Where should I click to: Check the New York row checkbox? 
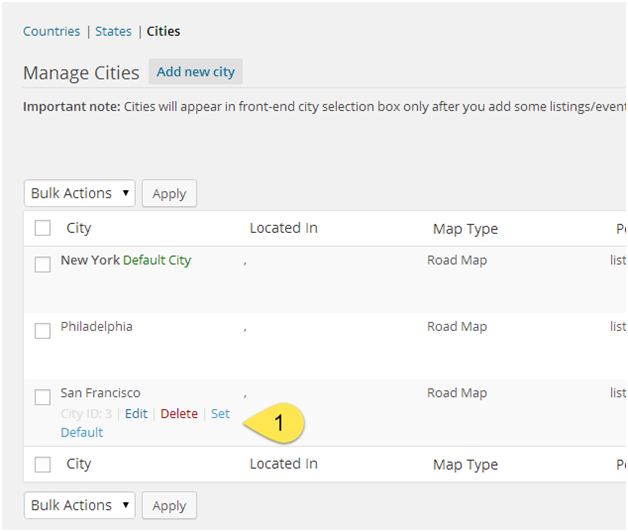42,265
